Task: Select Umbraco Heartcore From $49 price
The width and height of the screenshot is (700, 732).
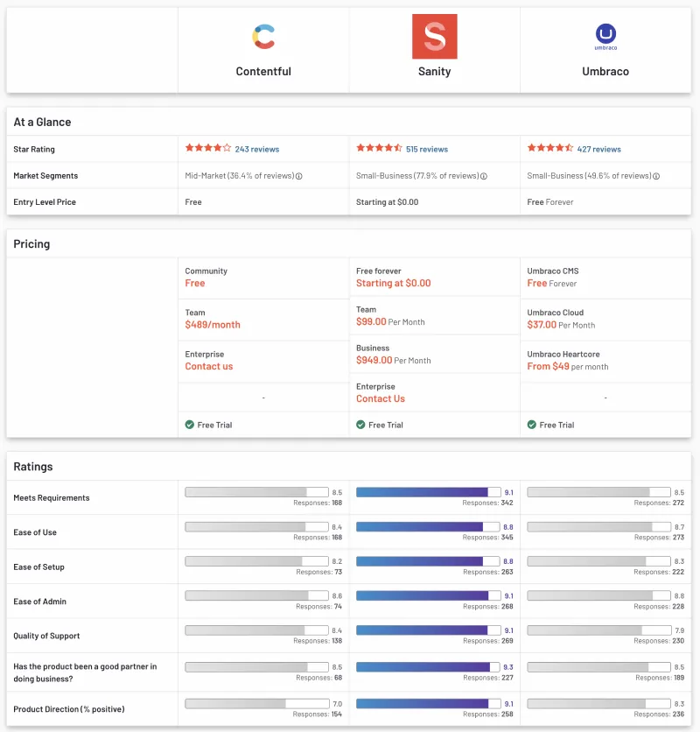Action: coord(568,367)
